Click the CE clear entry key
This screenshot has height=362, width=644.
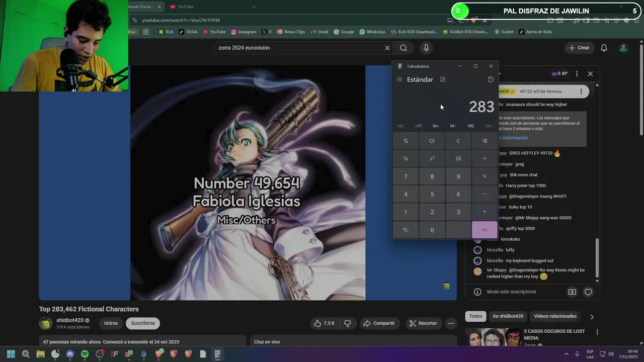click(x=432, y=141)
